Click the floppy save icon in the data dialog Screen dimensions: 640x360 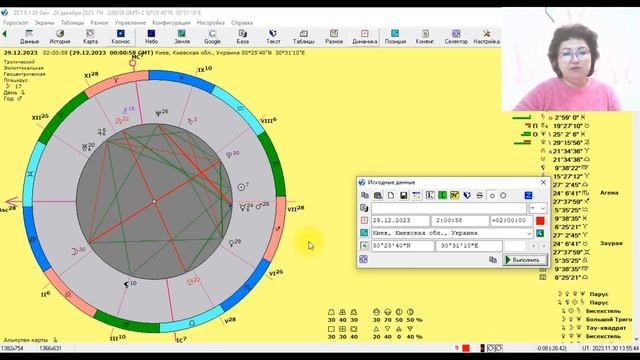pos(404,196)
